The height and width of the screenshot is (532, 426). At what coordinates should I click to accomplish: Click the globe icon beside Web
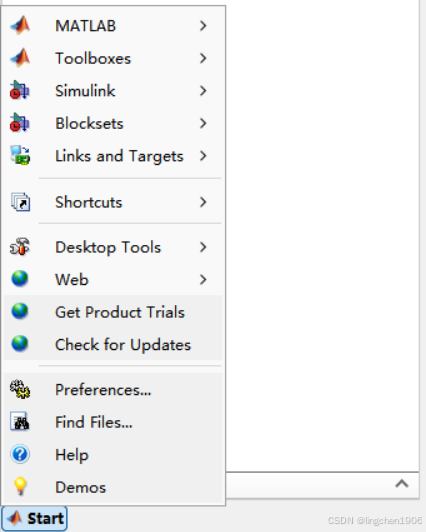[x=20, y=279]
